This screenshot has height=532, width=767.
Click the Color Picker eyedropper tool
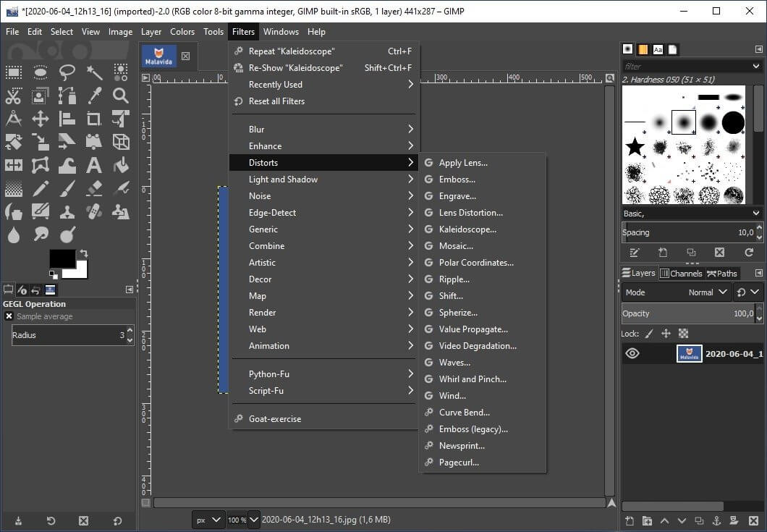click(94, 96)
